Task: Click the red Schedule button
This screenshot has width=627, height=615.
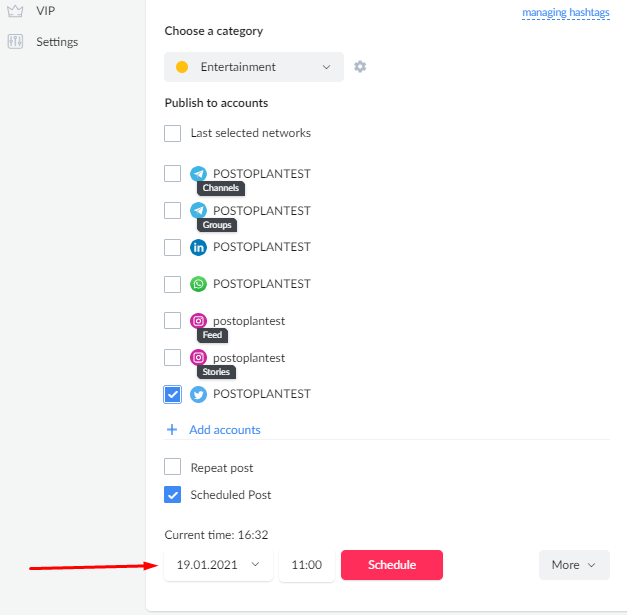Action: click(x=392, y=565)
